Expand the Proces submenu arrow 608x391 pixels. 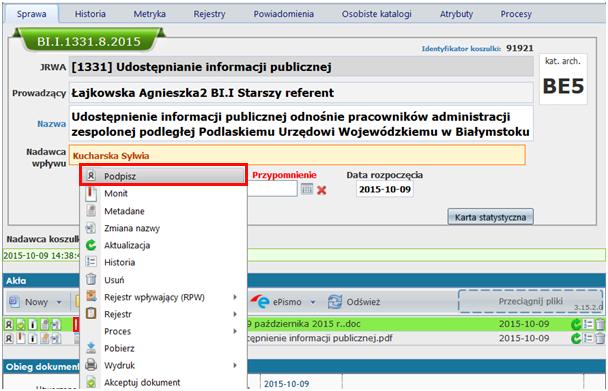click(x=235, y=331)
